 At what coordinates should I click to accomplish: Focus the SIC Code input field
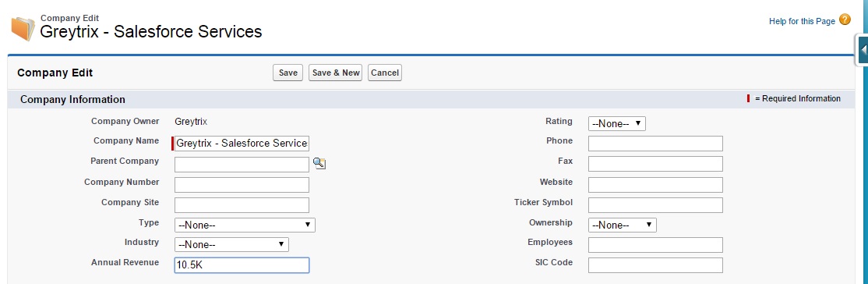pos(655,265)
